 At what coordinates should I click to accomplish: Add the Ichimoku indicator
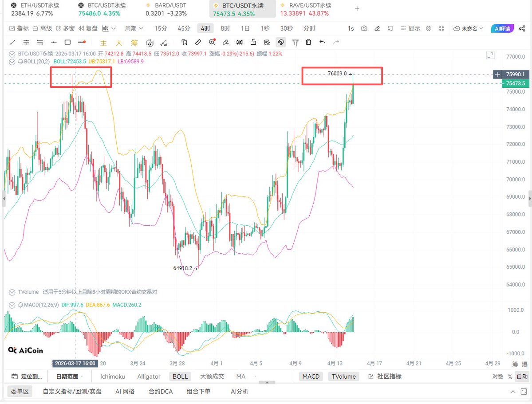point(113,377)
